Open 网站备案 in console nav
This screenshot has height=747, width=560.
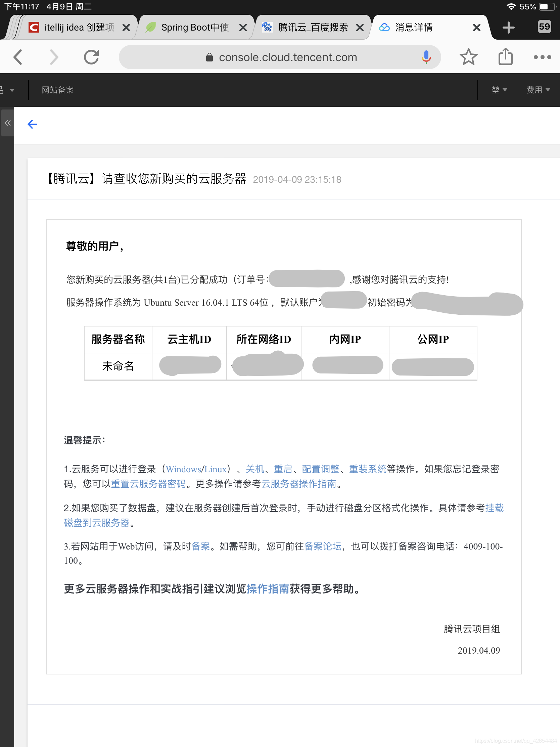tap(58, 90)
